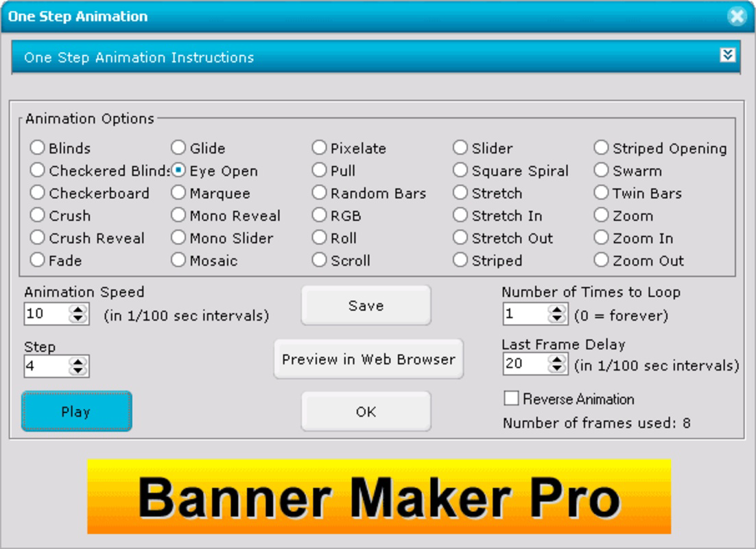The height and width of the screenshot is (549, 756).
Task: Confirm settings with the OK button
Action: [x=366, y=412]
